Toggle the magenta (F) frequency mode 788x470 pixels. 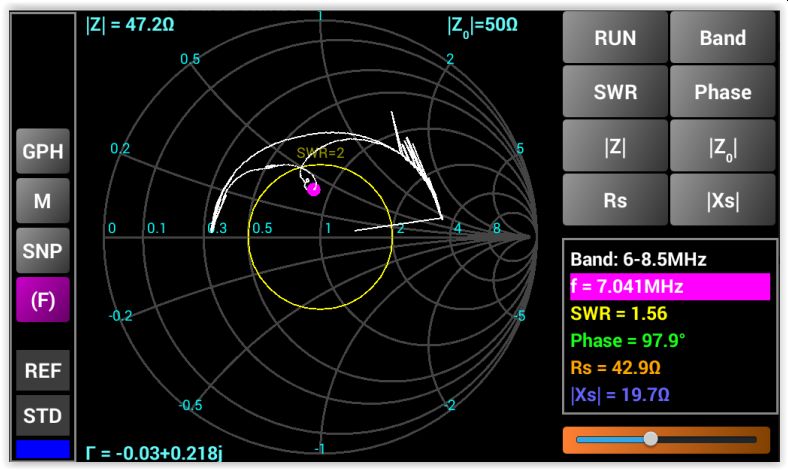[x=43, y=300]
